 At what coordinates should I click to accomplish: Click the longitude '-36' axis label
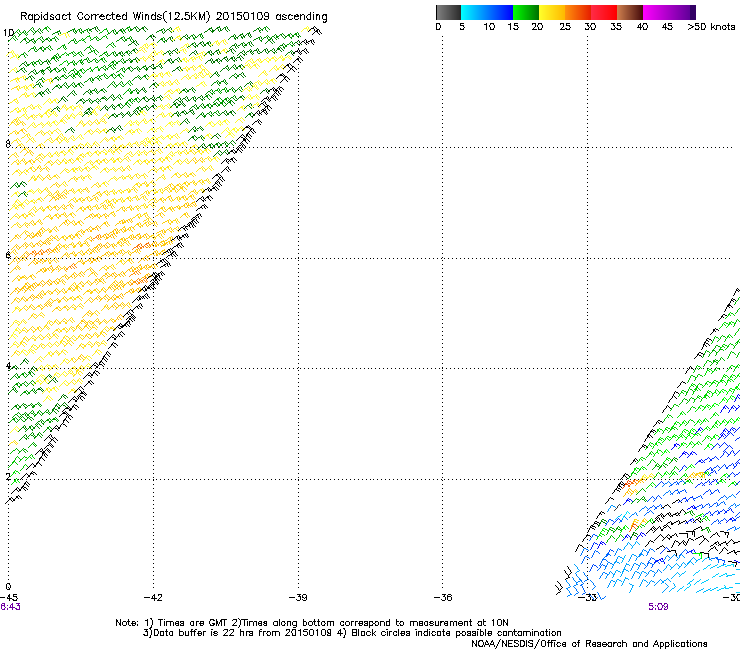click(443, 598)
